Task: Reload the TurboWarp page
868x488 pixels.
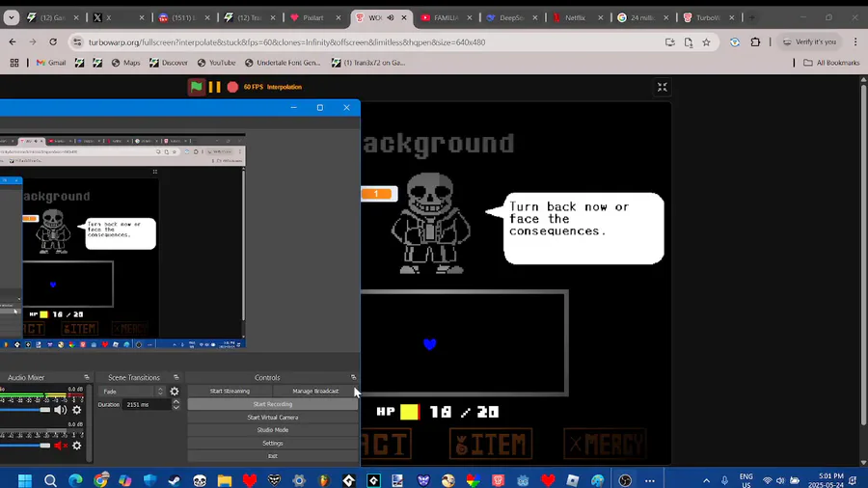Action: tap(53, 42)
